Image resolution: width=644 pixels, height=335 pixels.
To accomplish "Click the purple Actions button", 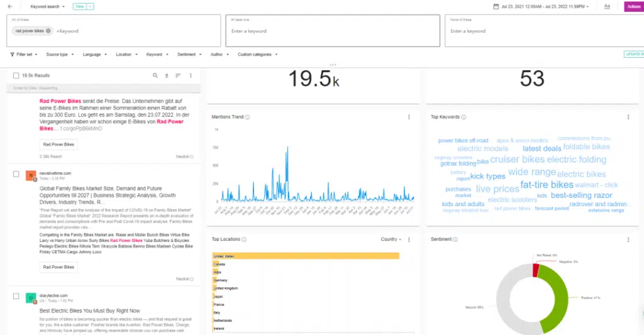I will pyautogui.click(x=634, y=6).
